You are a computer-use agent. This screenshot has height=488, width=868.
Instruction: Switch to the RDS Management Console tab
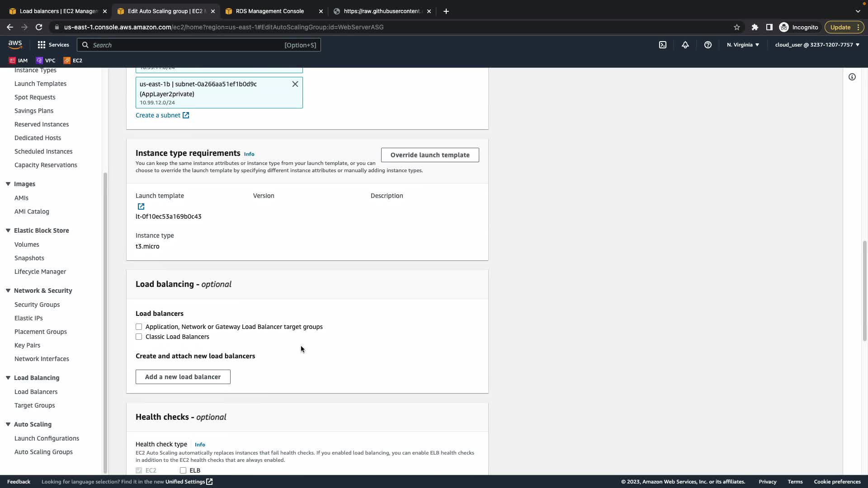click(270, 11)
